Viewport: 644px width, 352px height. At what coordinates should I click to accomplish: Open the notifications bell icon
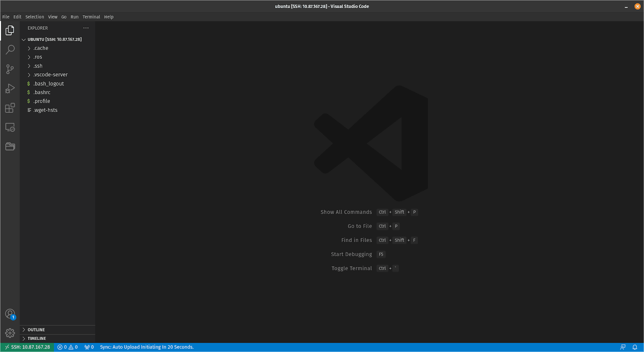tap(635, 347)
